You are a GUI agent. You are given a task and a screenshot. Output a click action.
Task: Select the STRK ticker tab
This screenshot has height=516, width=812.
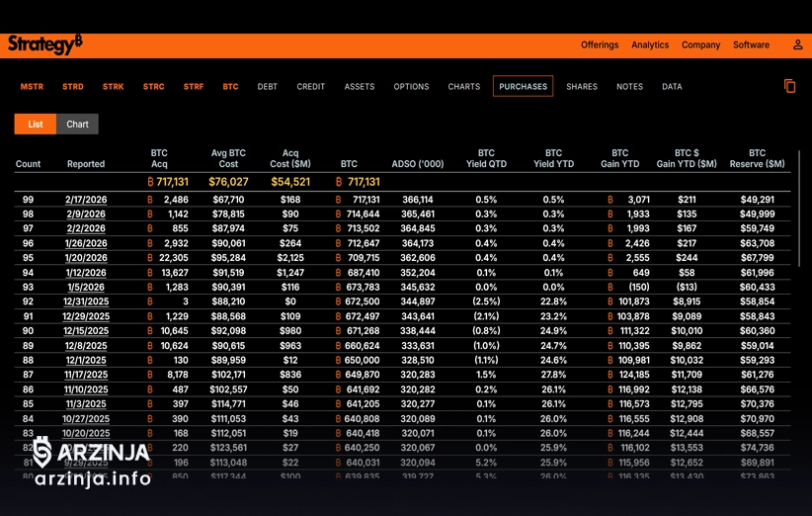[x=113, y=87]
